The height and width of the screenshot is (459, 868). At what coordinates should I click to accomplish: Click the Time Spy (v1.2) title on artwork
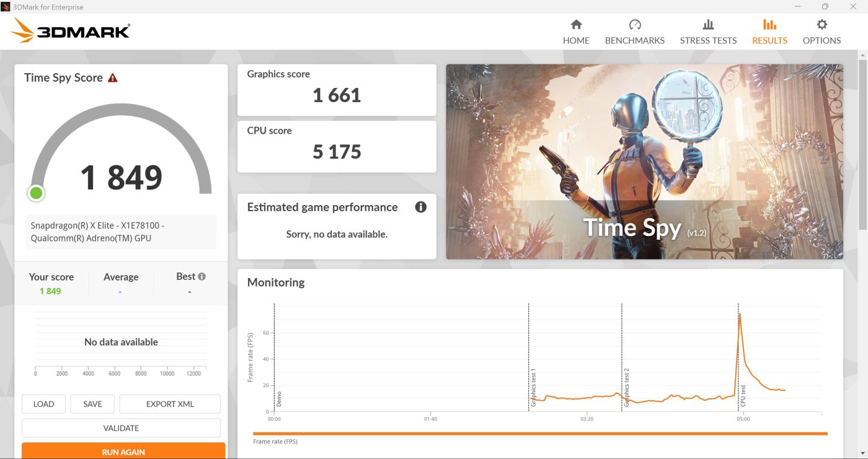coord(644,228)
